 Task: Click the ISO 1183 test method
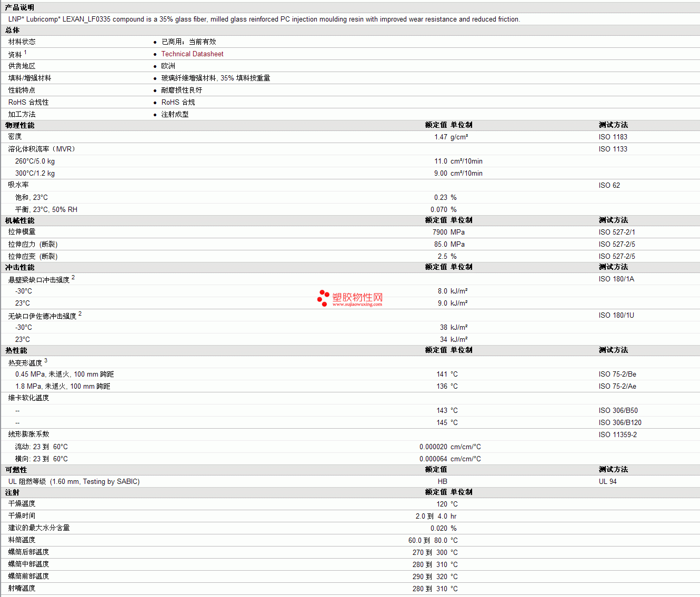(x=613, y=137)
